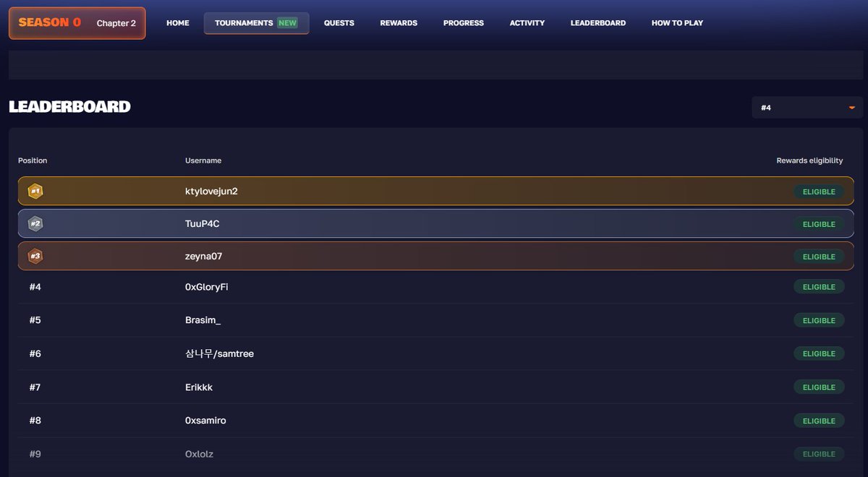868x477 pixels.
Task: Click the #5 position label
Action: 35,320
